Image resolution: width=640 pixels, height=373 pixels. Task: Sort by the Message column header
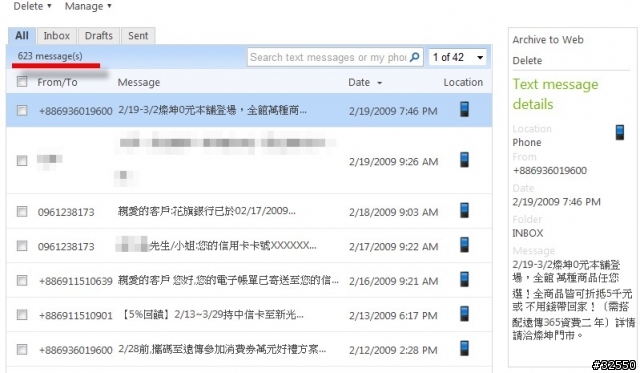click(x=139, y=82)
